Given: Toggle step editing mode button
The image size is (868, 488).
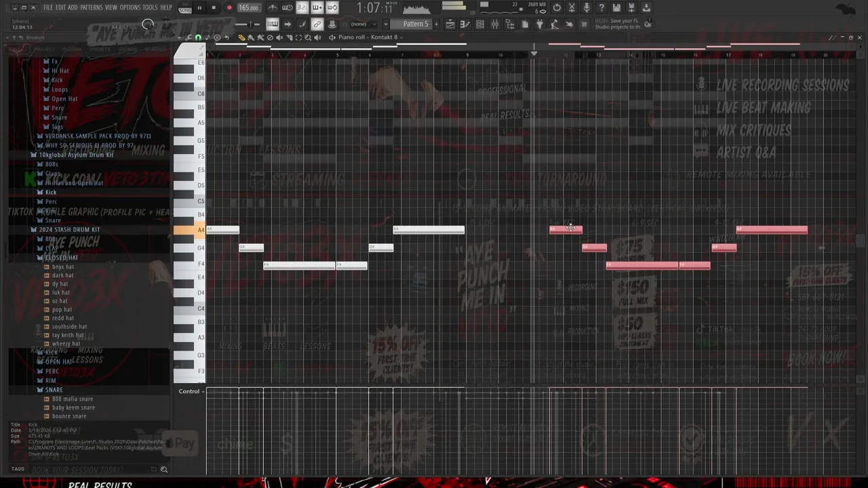Looking at the screenshot, I should click(x=302, y=24).
